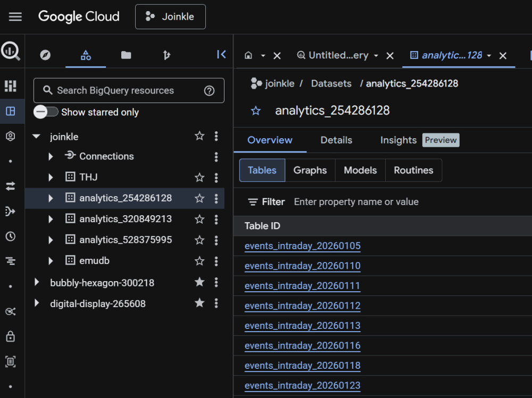Click the git branch repository icon
532x398 pixels.
point(166,55)
